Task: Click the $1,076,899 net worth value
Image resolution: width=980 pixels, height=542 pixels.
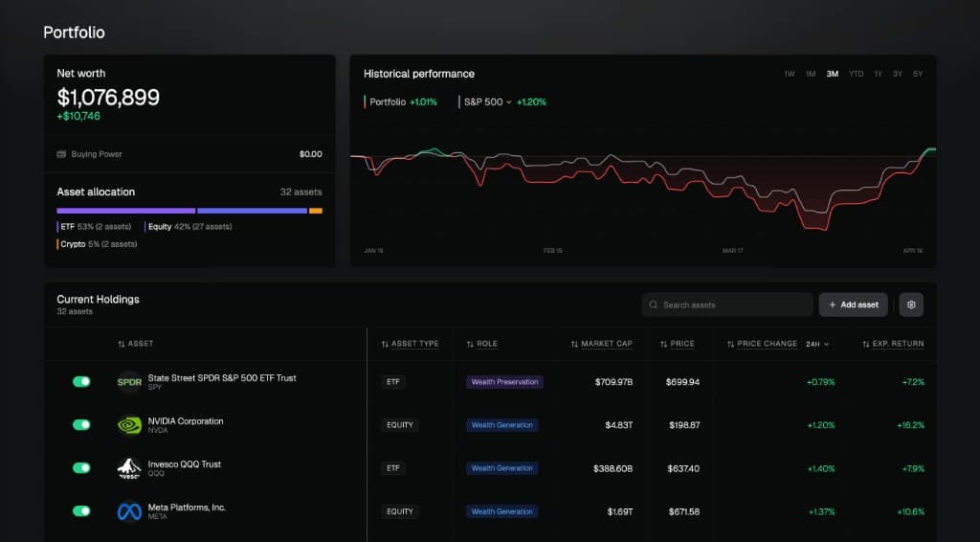Action: [108, 97]
